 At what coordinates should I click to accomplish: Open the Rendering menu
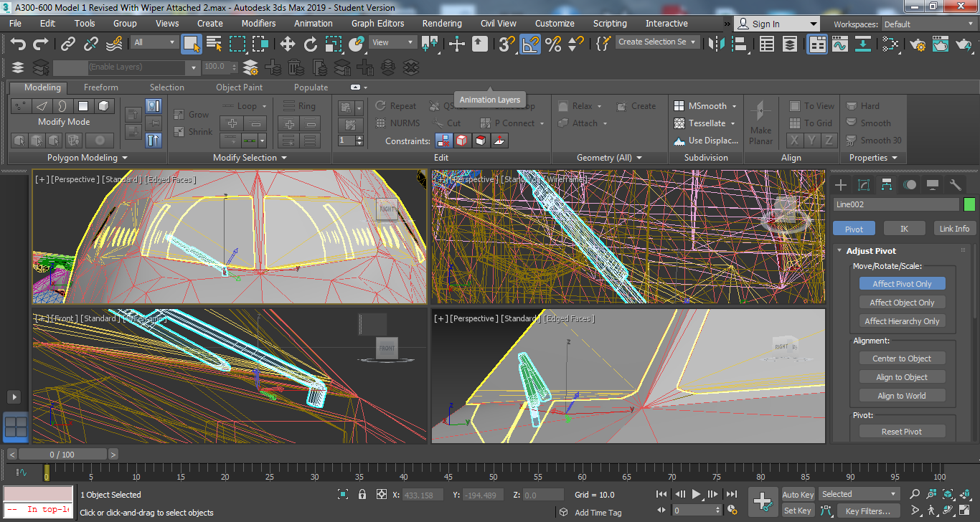pyautogui.click(x=441, y=23)
